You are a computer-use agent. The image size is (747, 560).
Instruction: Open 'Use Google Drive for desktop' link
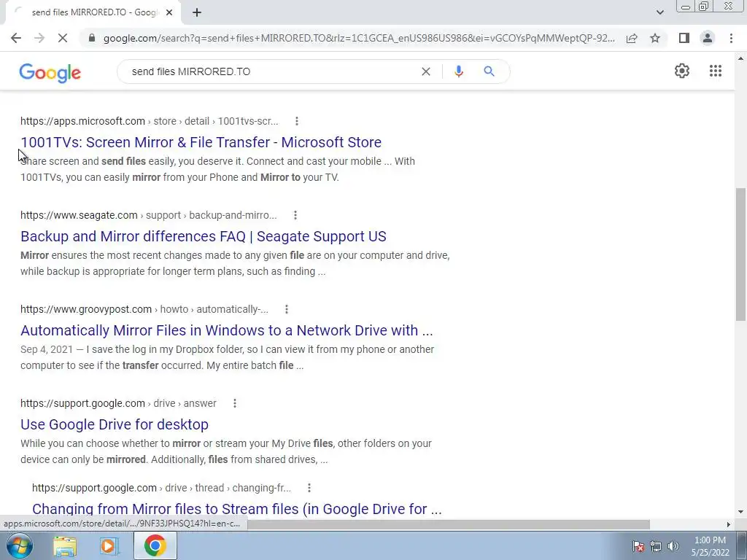pos(115,424)
